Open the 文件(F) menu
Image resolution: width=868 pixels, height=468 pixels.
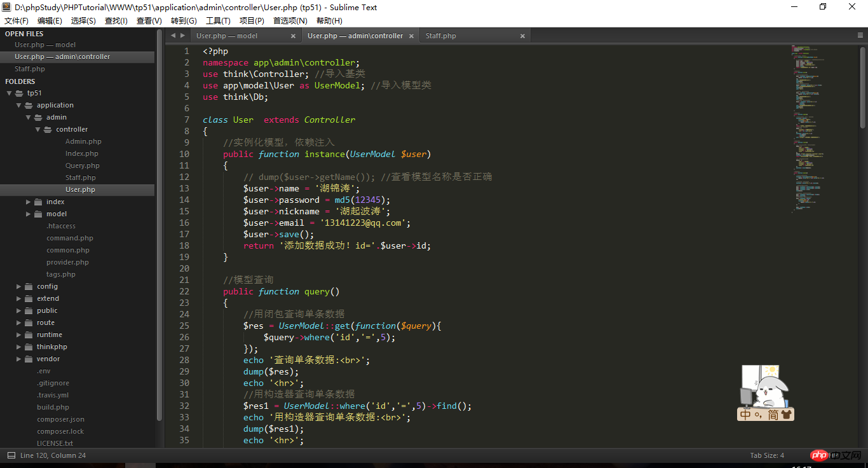[x=16, y=21]
